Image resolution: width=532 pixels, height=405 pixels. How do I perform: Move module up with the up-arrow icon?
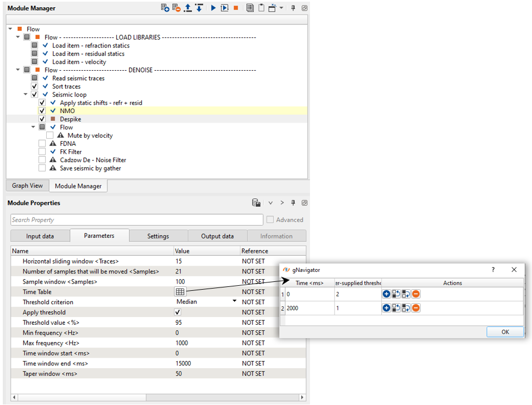click(x=188, y=8)
